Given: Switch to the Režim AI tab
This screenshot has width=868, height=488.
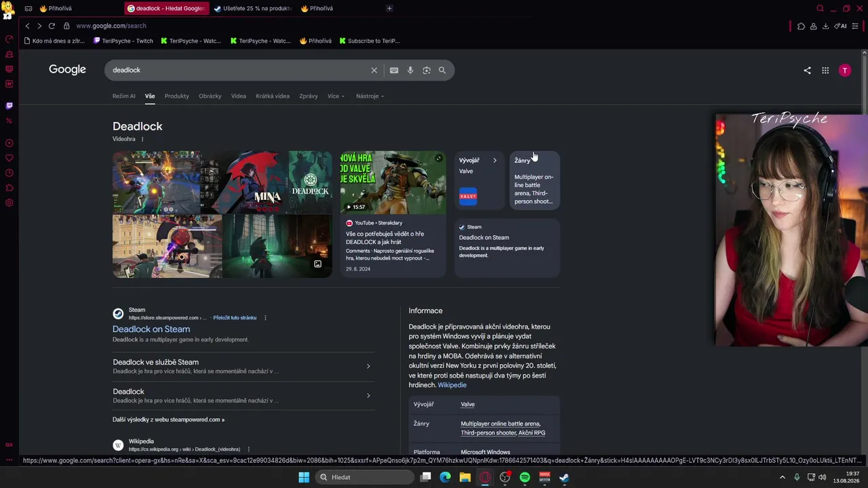Looking at the screenshot, I should [124, 96].
